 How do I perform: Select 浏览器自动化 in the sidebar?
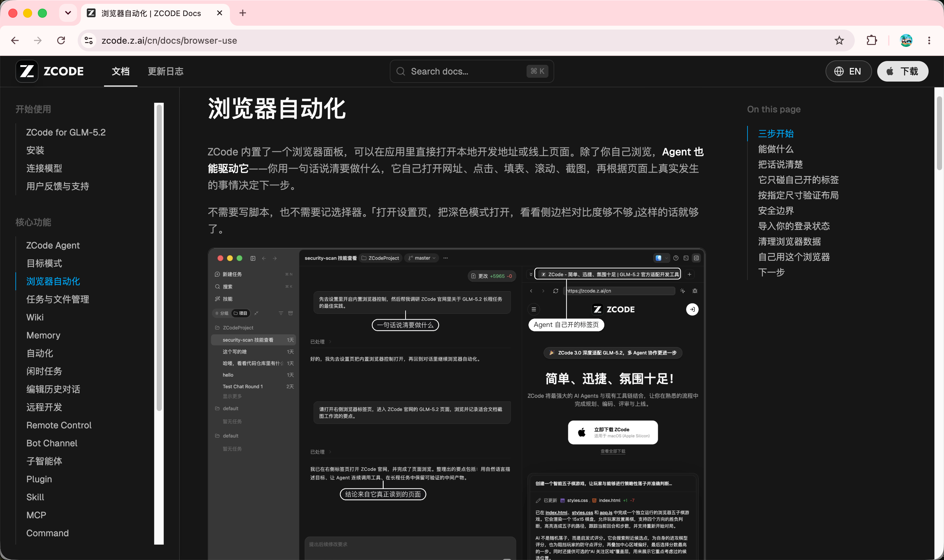pyautogui.click(x=53, y=282)
